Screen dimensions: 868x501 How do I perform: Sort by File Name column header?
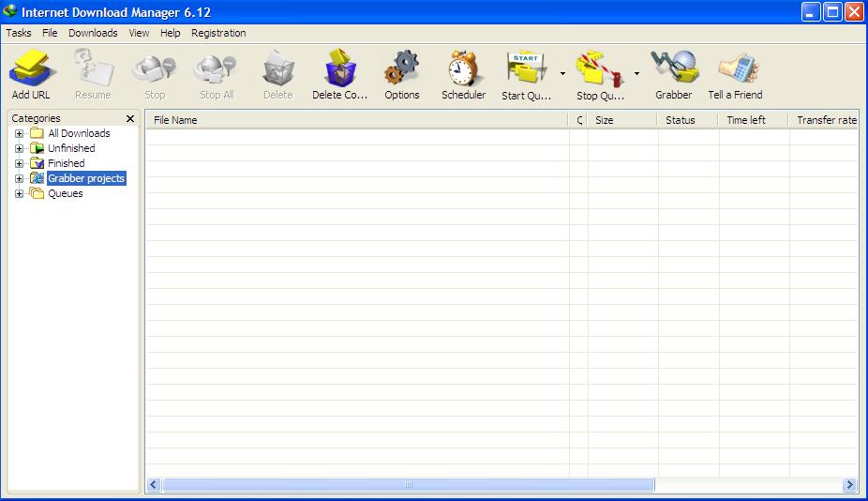357,120
